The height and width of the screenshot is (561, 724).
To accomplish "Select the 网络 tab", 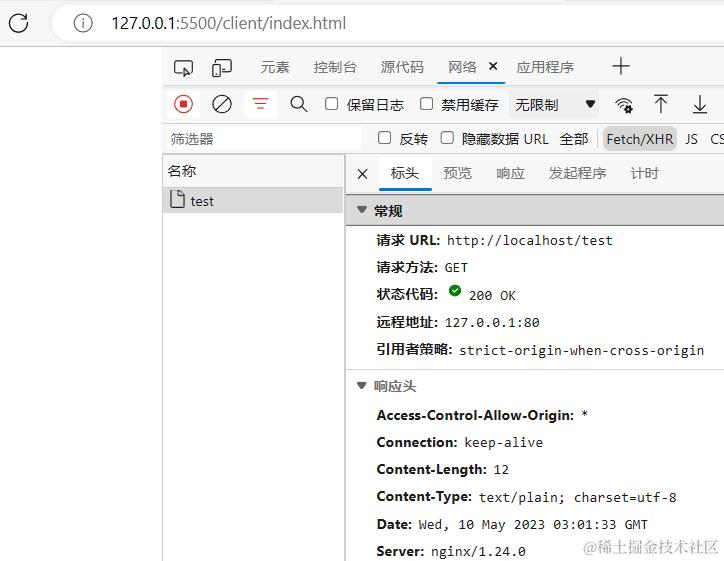I will [x=462, y=67].
